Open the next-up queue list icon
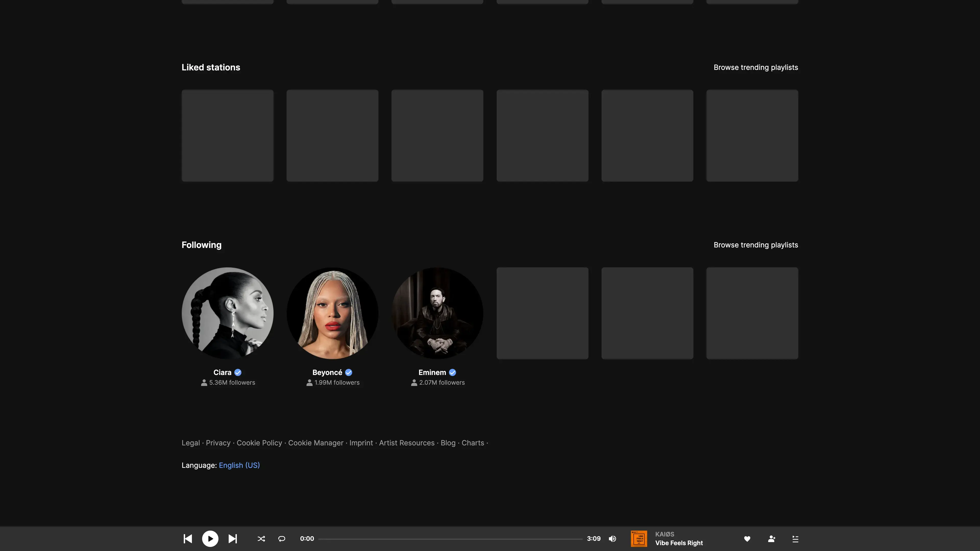Screen dimensions: 980x551 tap(795, 539)
